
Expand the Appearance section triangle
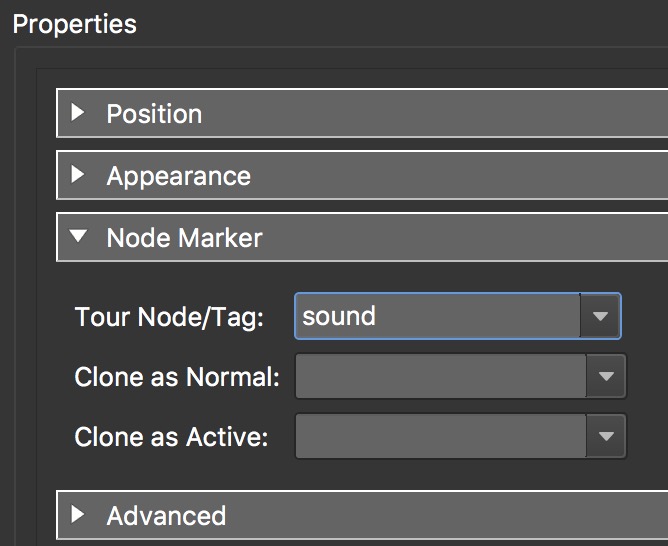click(x=78, y=176)
